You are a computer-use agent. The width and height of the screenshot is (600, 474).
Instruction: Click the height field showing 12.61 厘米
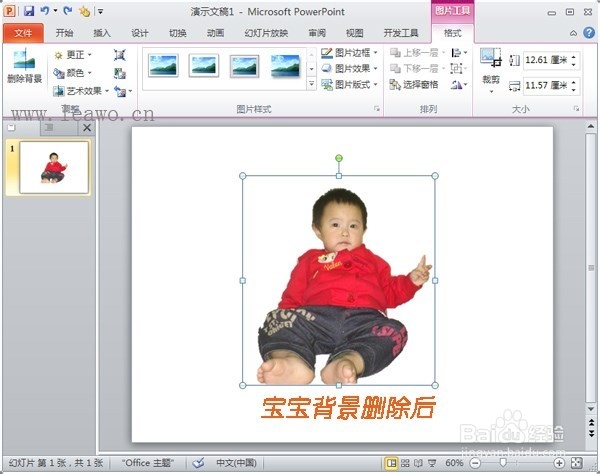click(x=546, y=60)
